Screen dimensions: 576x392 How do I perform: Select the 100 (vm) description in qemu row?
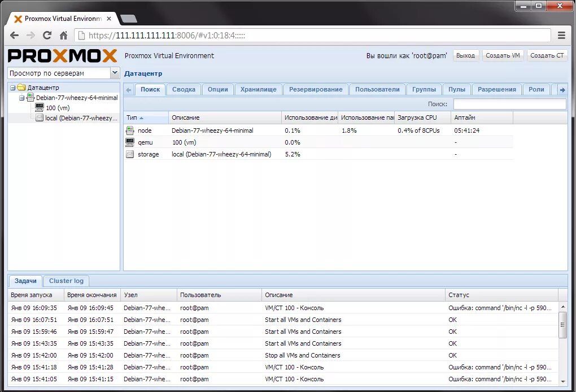coord(184,142)
